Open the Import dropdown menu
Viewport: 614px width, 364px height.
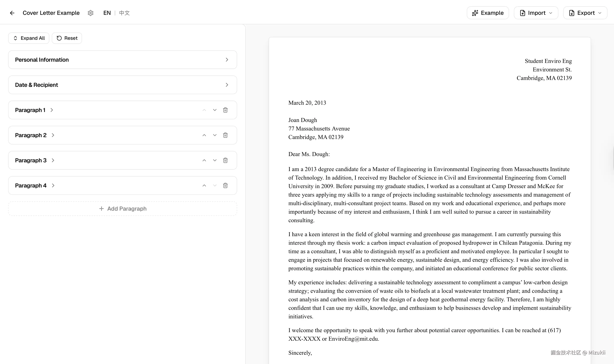(536, 13)
